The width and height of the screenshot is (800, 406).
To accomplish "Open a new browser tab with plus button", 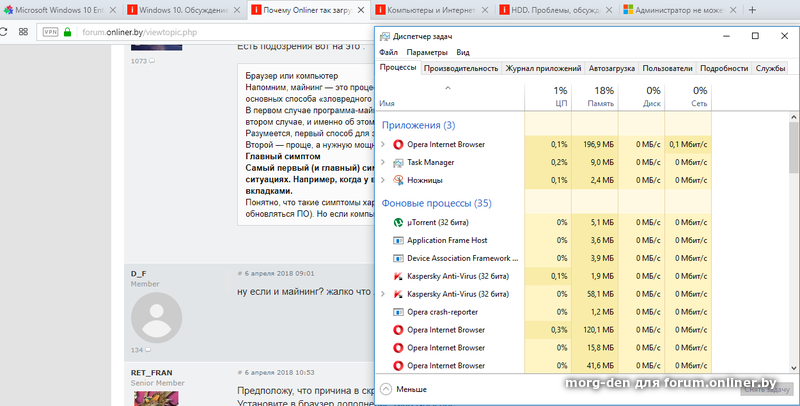I will pos(752,10).
